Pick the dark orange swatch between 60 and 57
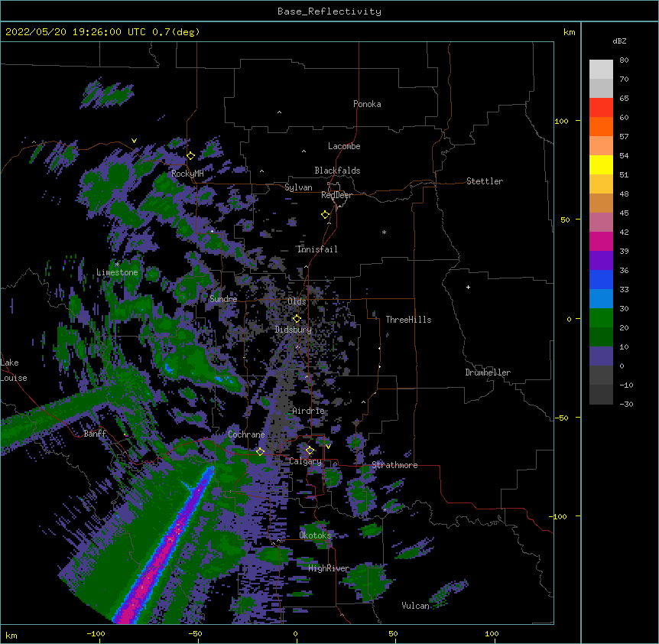This screenshot has width=659, height=644. point(601,127)
